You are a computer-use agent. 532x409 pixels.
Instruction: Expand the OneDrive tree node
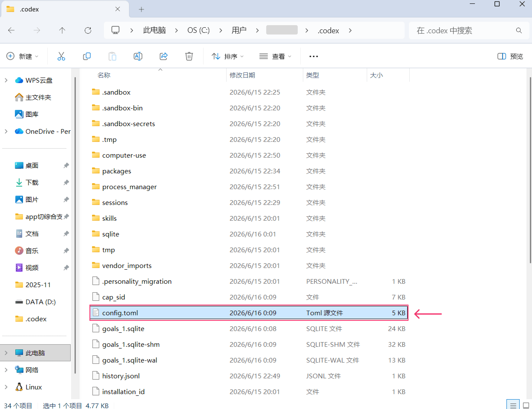click(x=6, y=131)
